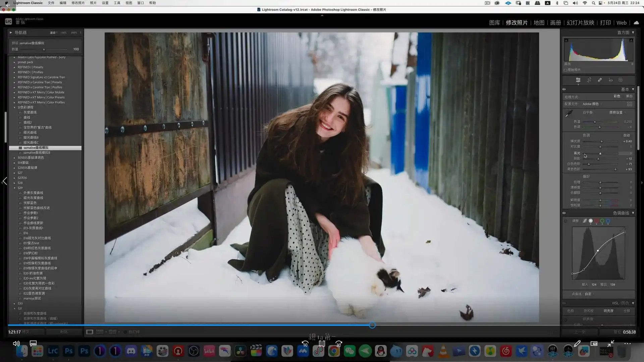Open the profile browser grid icon
The image size is (644, 362).
[629, 104]
